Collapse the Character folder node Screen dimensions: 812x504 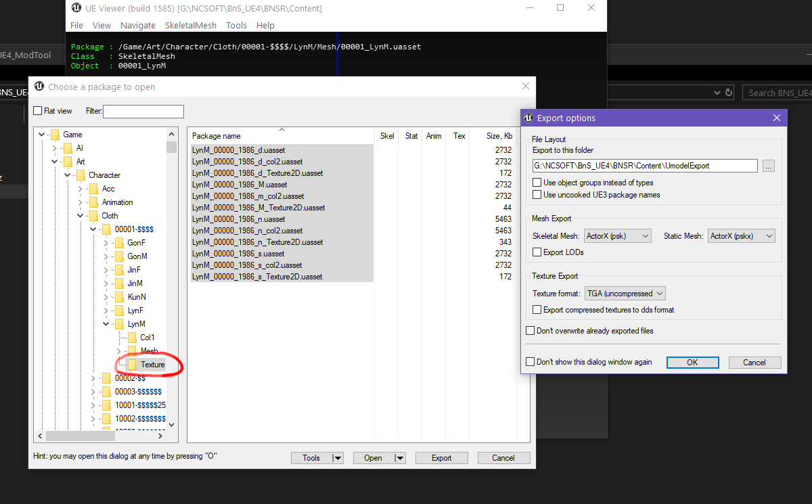tap(68, 175)
